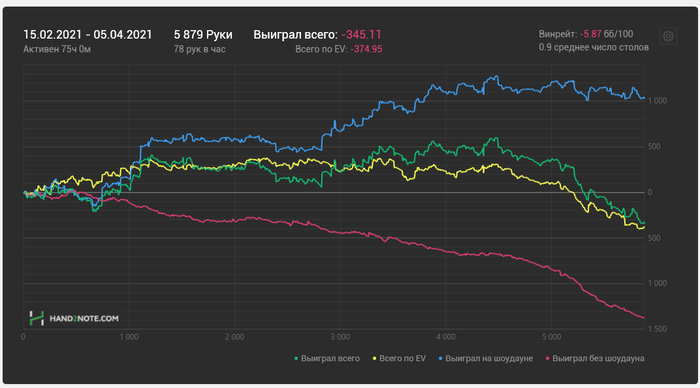This screenshot has width=700, height=388.
Task: Click the '5 879 Руки' hands count
Action: click(203, 35)
